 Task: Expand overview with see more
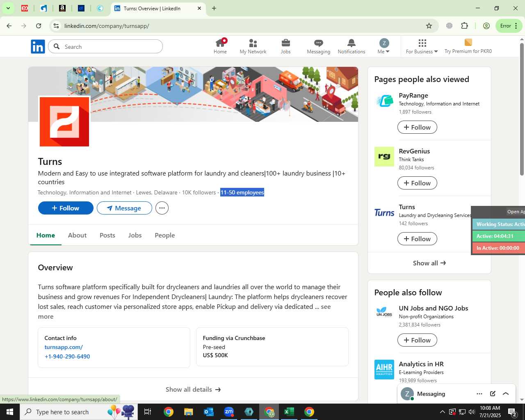click(x=326, y=307)
